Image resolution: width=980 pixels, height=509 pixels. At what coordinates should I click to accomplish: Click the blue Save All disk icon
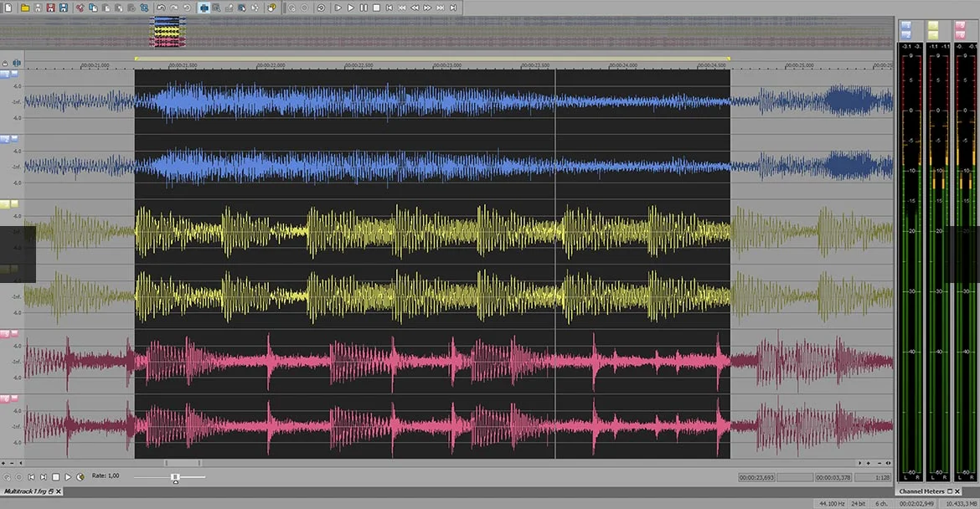[63, 8]
